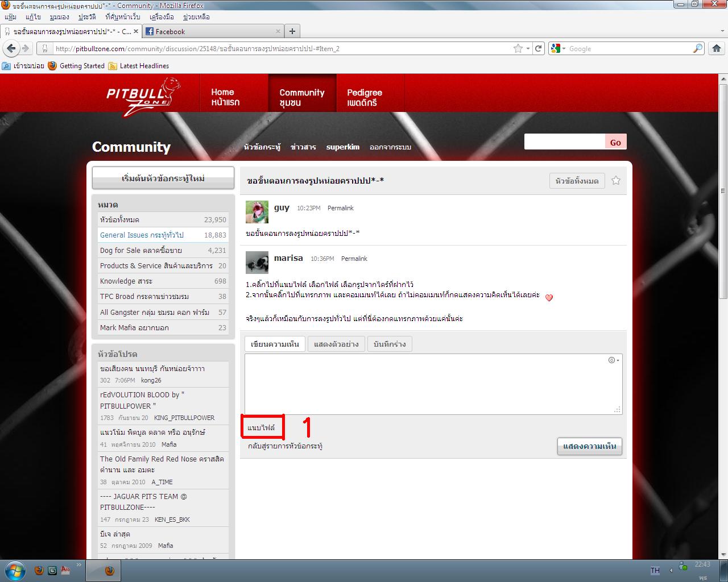Select the หัวข้อทั้งหมด category with 23,950 topics
The height and width of the screenshot is (582, 728).
pyautogui.click(x=163, y=219)
